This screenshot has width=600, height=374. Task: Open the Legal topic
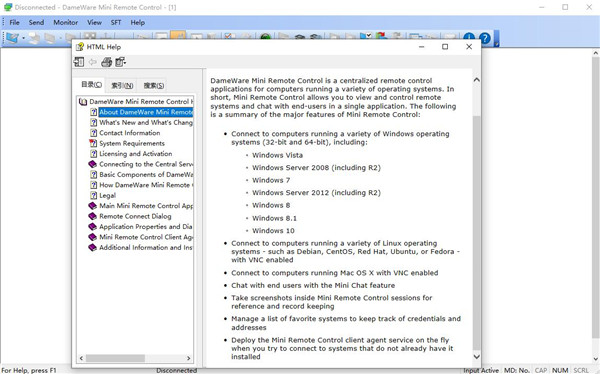point(108,195)
